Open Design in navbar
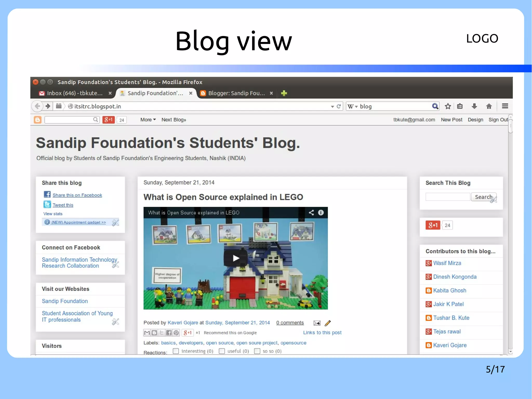This screenshot has height=399, width=532. pyautogui.click(x=475, y=120)
